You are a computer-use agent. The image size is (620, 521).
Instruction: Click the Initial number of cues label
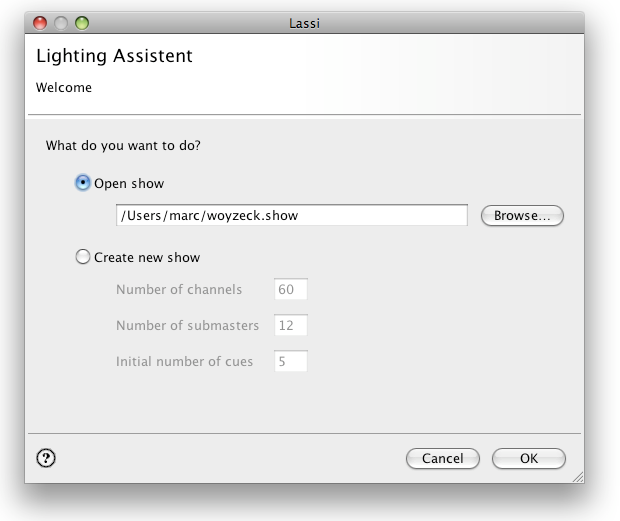coord(184,361)
